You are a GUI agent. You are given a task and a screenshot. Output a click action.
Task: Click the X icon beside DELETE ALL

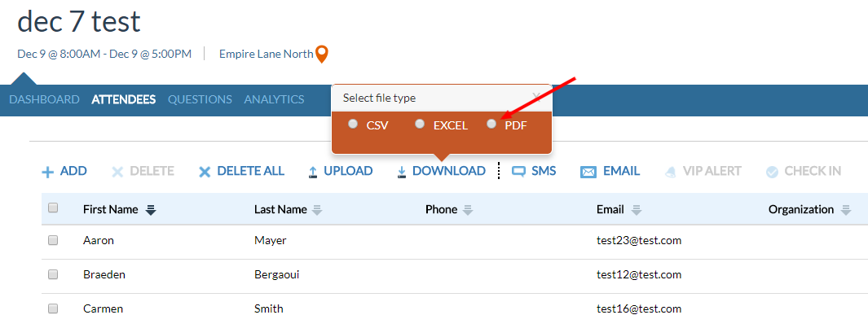click(205, 173)
